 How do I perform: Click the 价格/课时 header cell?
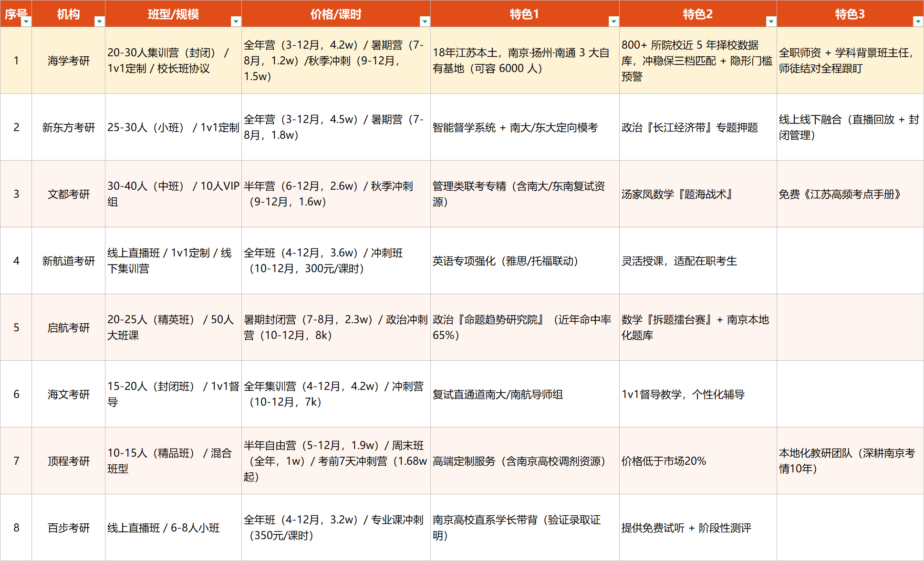(x=336, y=14)
